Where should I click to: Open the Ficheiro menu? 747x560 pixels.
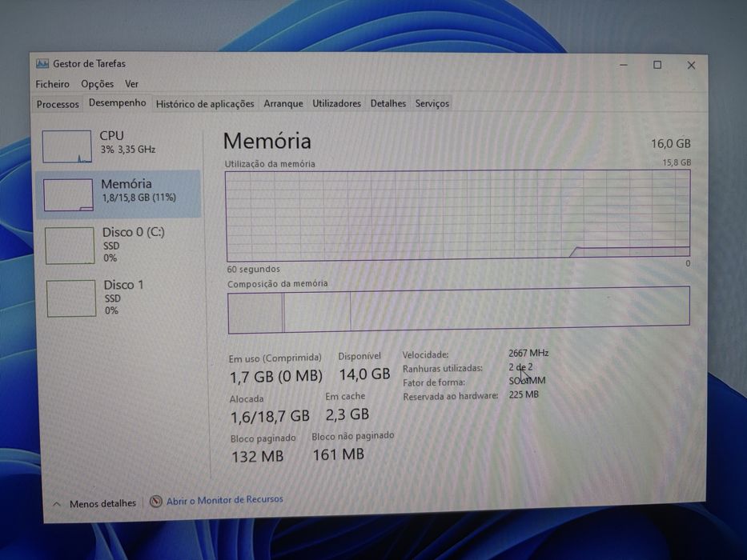click(52, 84)
